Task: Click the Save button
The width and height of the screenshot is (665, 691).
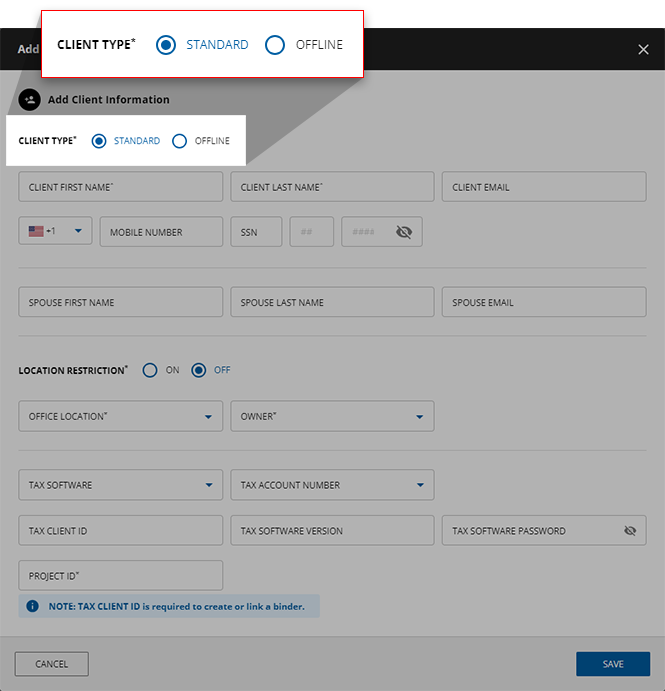Action: (x=612, y=664)
